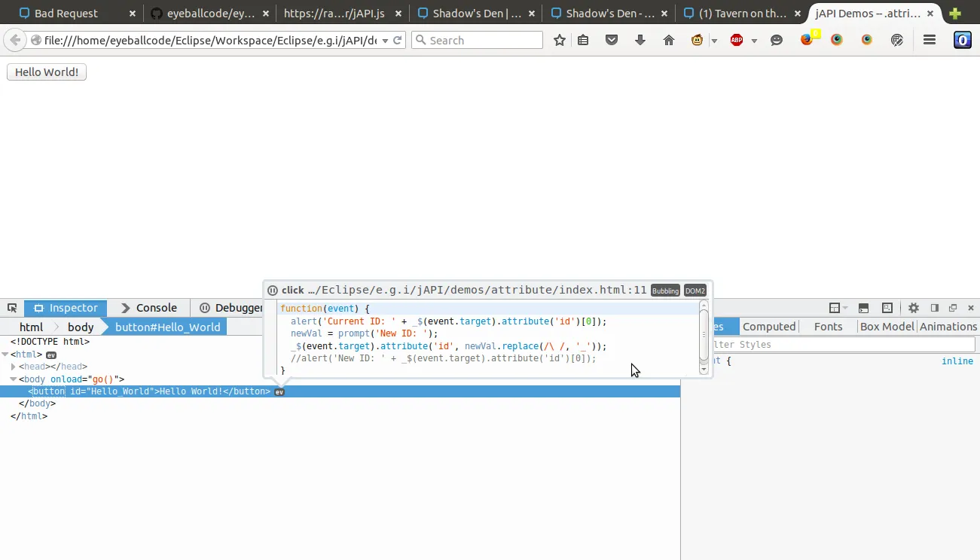Open responsive design mode icon
This screenshot has height=560, width=980.
(887, 308)
